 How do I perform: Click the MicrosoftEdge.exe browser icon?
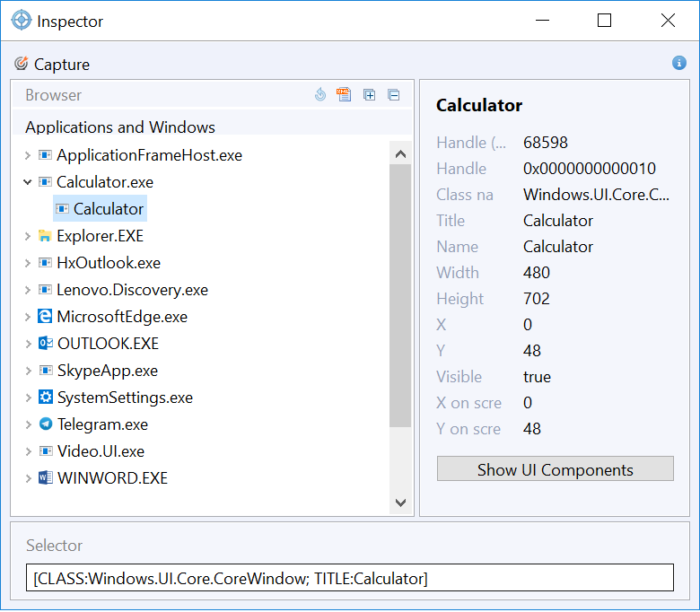45,316
